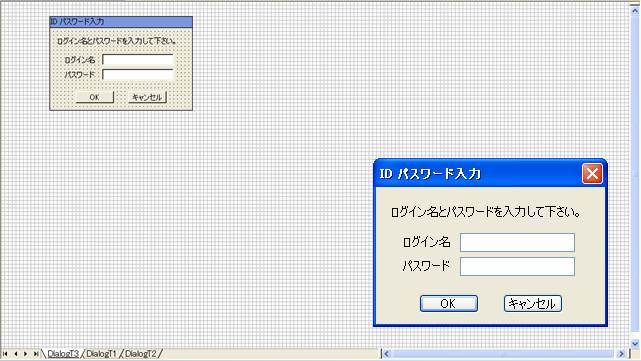Click パスワード label in small dialog

(x=79, y=75)
